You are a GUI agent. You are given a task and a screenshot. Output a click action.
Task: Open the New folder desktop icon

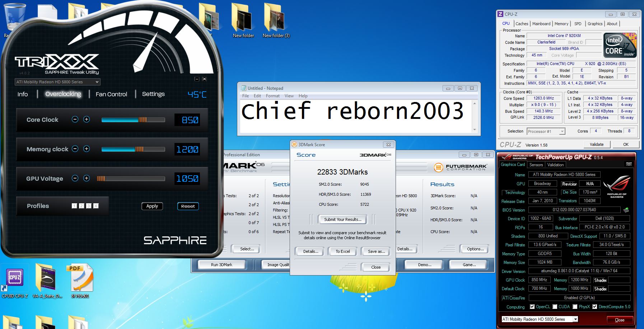tap(243, 20)
